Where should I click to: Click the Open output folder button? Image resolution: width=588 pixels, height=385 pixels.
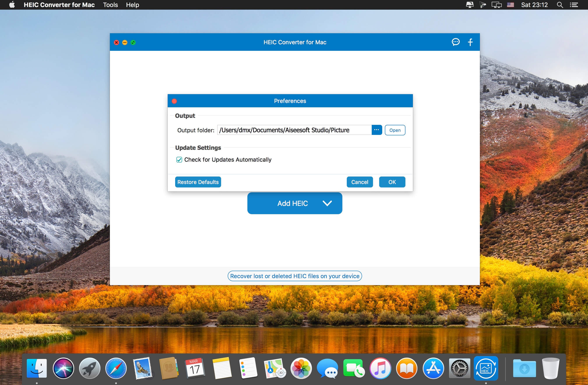point(394,130)
